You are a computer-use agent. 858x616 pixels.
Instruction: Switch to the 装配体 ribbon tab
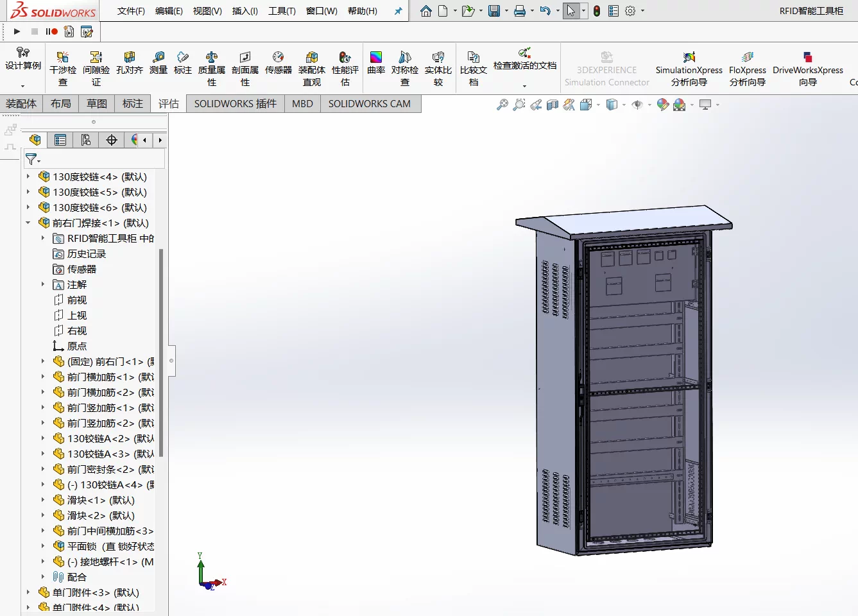pos(21,103)
